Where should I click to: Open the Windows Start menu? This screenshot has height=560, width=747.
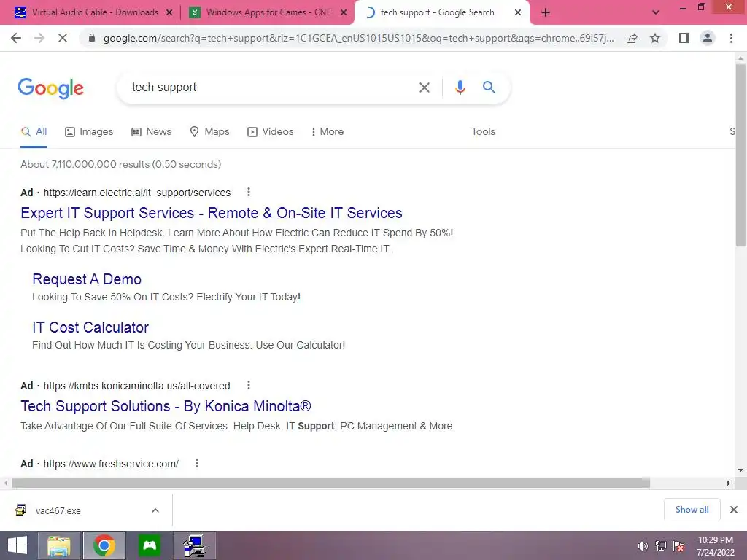tap(18, 545)
